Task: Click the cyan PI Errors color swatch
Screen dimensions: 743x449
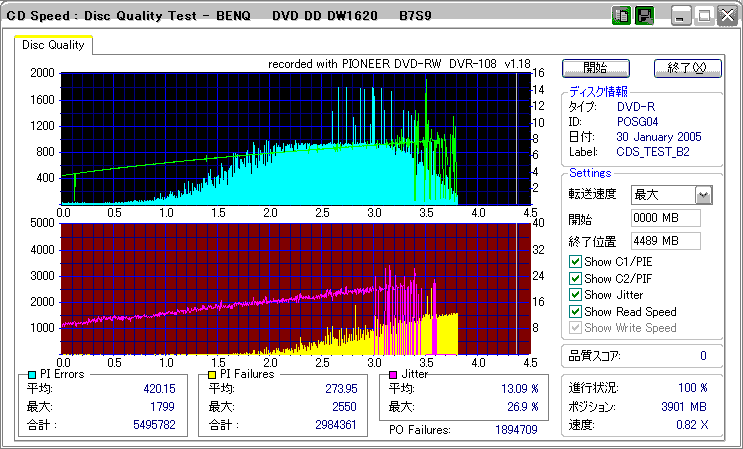Action: point(32,375)
